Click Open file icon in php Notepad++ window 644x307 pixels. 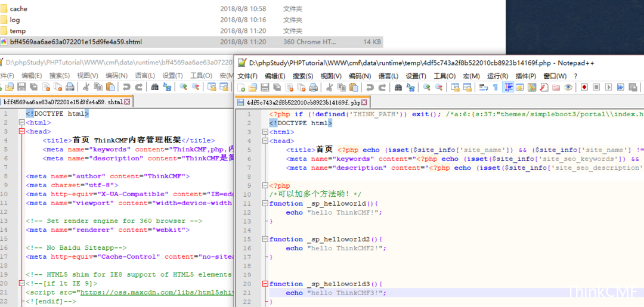[253, 87]
